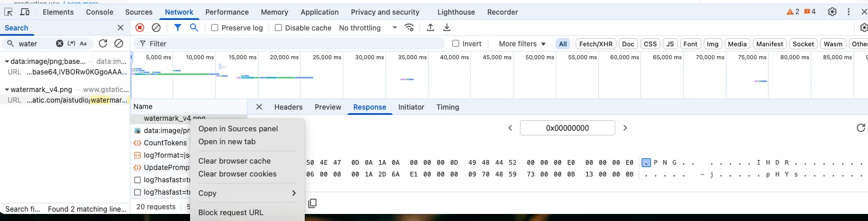Filter requests by CSS type
Image resolution: width=868 pixels, height=221 pixels.
tap(650, 44)
